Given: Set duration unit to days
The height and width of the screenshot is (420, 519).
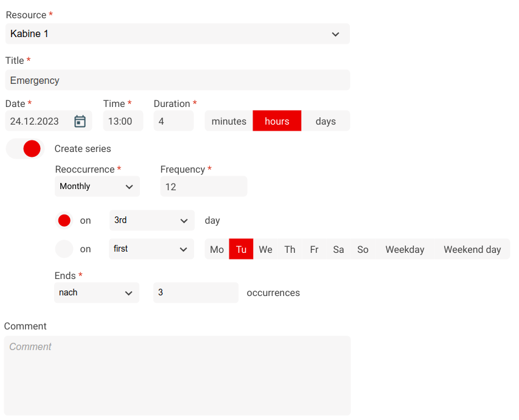Looking at the screenshot, I should (326, 121).
